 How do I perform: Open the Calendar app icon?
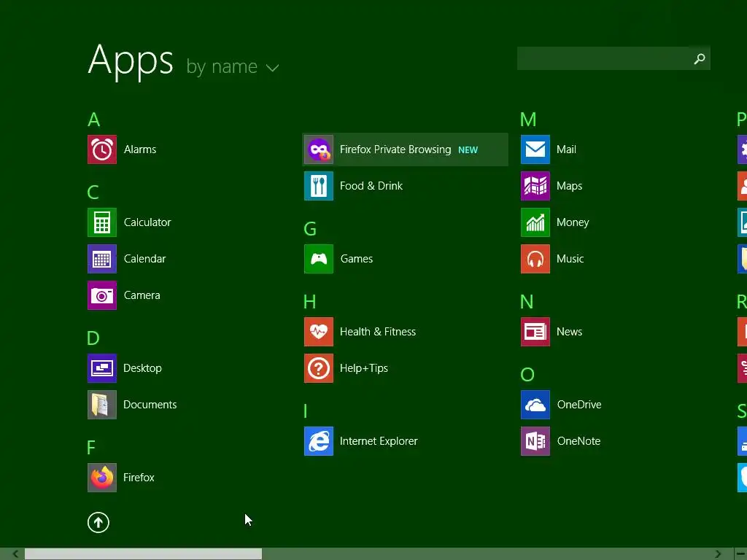tap(102, 259)
